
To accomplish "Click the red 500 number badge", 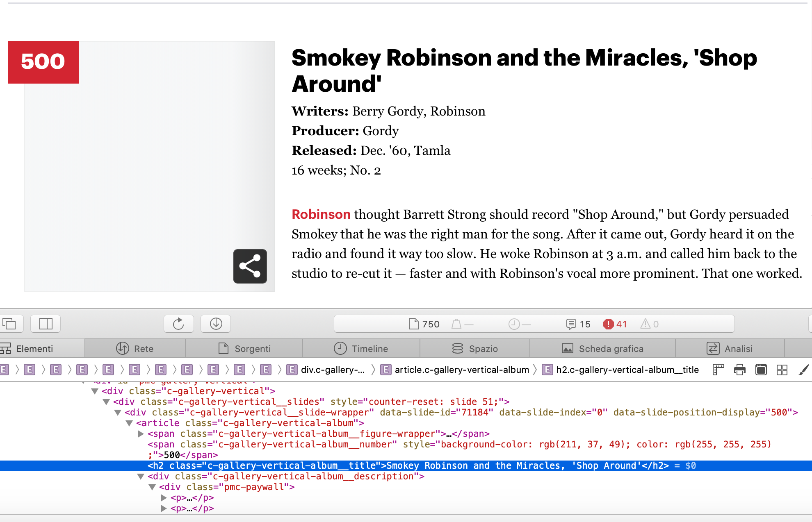I will (x=43, y=62).
